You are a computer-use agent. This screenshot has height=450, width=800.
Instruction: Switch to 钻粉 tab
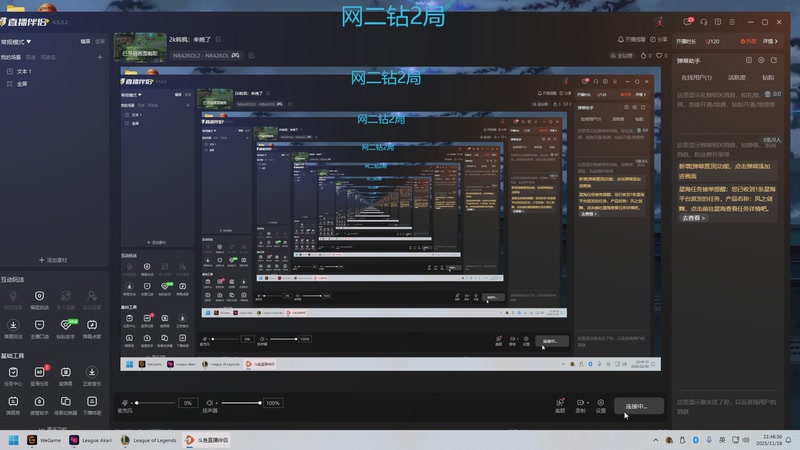tap(768, 78)
